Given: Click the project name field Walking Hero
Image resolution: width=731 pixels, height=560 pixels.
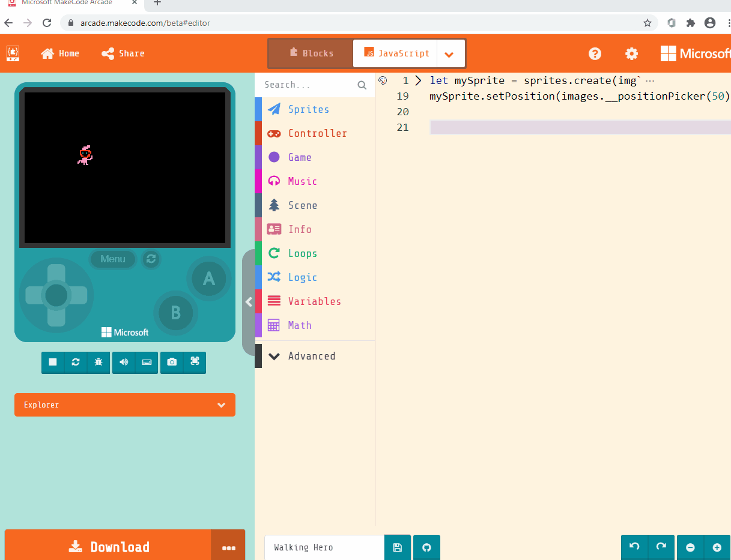Looking at the screenshot, I should (324, 547).
